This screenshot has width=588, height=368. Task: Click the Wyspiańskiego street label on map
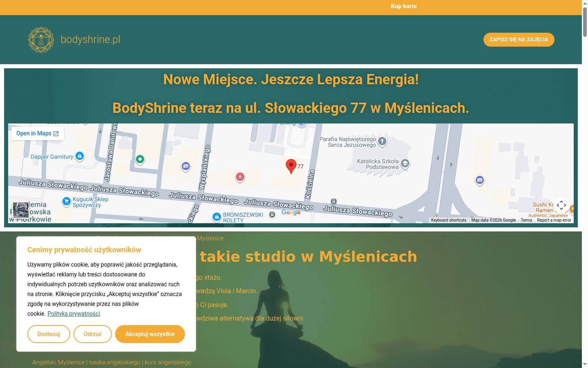point(205,167)
